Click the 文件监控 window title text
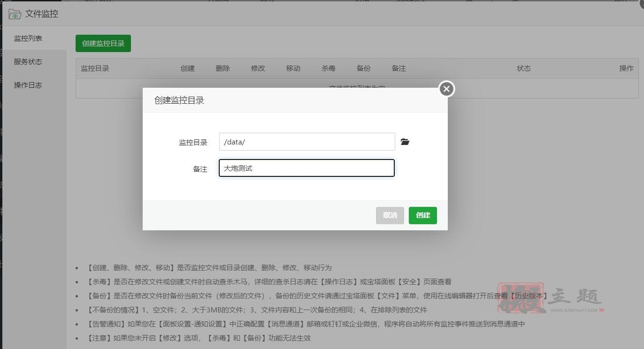 coord(42,14)
